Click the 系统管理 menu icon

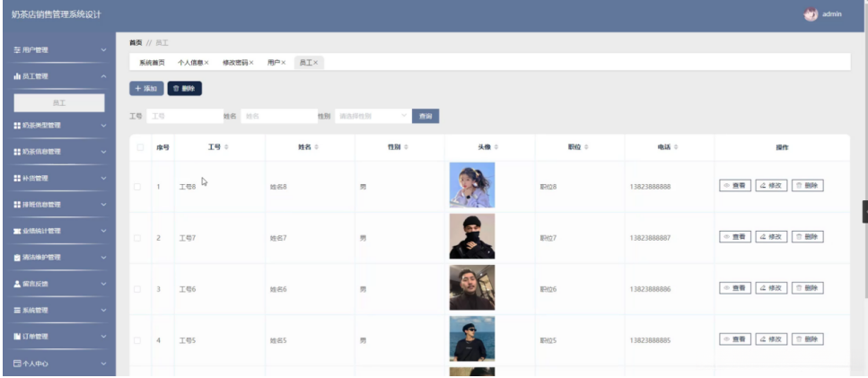[17, 311]
